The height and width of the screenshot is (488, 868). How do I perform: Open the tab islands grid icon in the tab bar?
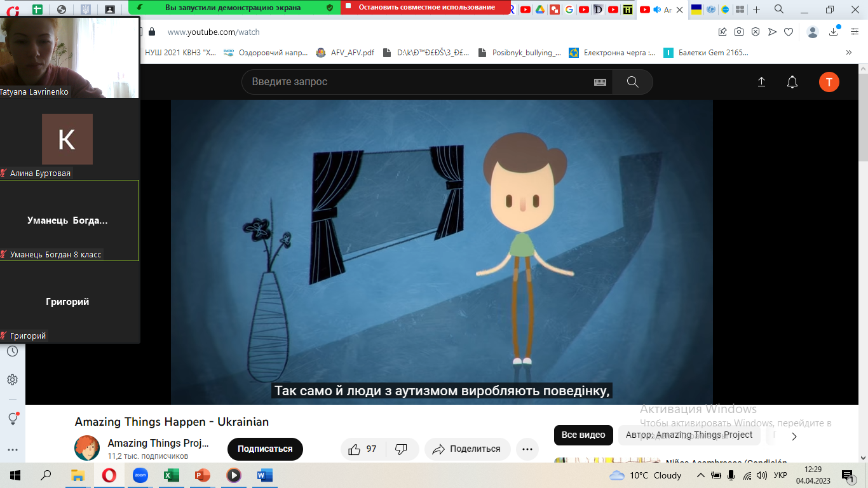click(x=740, y=10)
